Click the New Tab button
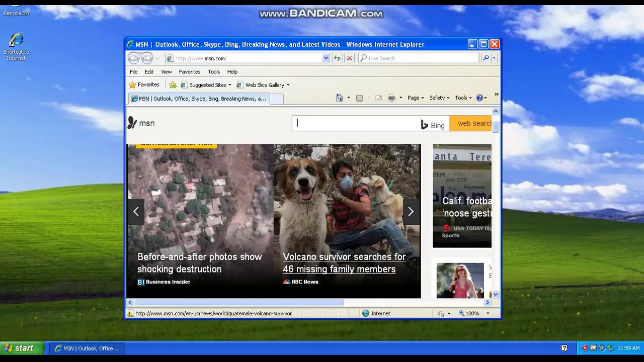The image size is (644, 362). point(277,99)
